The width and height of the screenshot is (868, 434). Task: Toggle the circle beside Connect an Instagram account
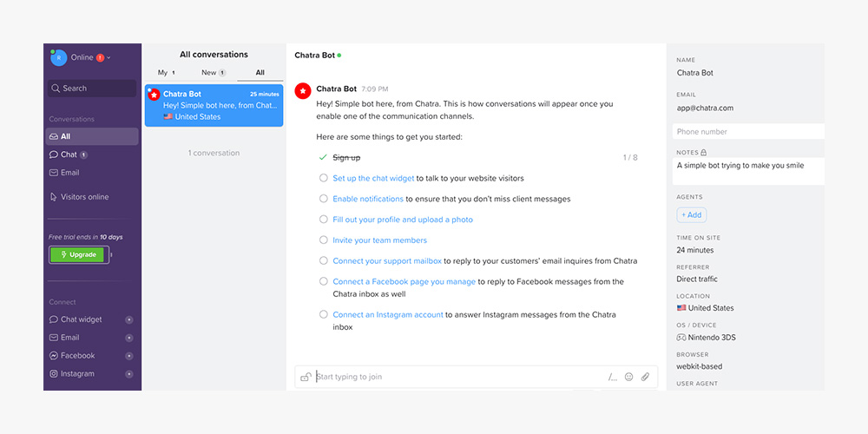pyautogui.click(x=323, y=314)
